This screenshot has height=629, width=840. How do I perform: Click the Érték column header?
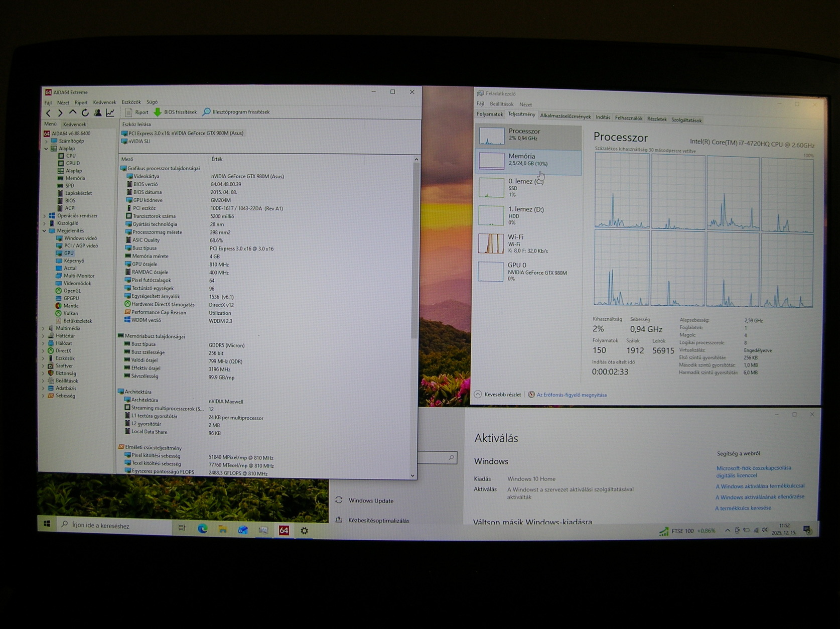(217, 159)
